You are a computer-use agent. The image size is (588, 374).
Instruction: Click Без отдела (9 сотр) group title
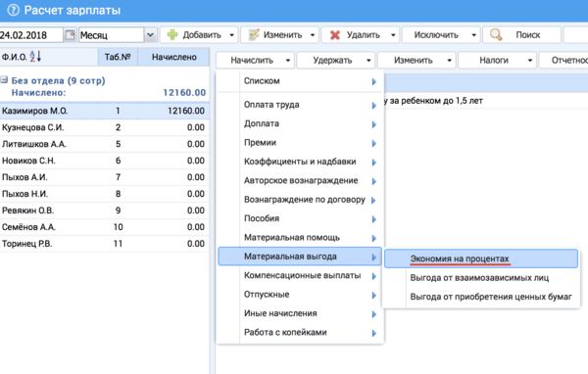pyautogui.click(x=58, y=80)
